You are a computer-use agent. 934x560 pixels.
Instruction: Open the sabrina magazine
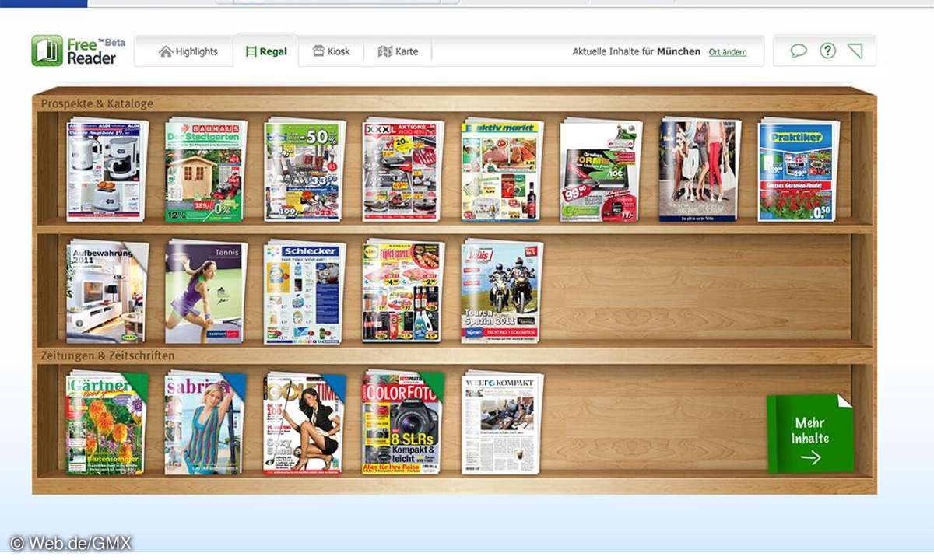205,422
